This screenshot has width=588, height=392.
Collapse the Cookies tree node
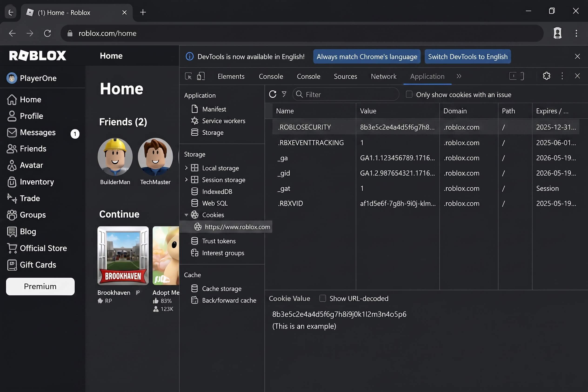pos(186,215)
